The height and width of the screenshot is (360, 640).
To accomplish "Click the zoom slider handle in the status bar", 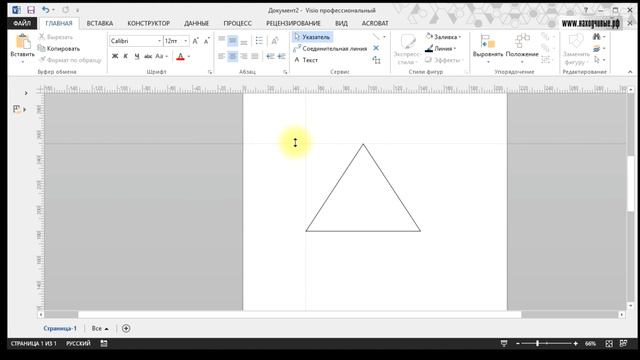I will (538, 344).
